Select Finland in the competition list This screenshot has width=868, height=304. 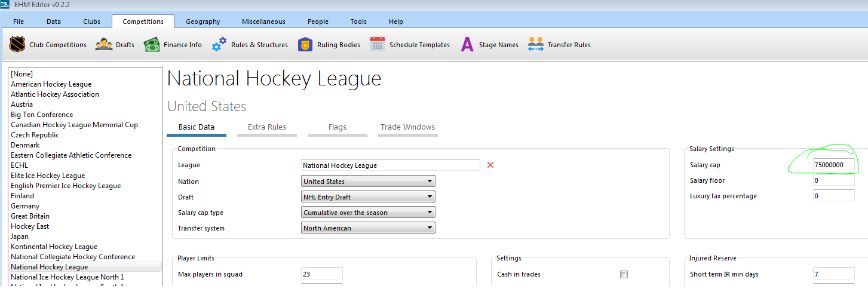[85, 196]
